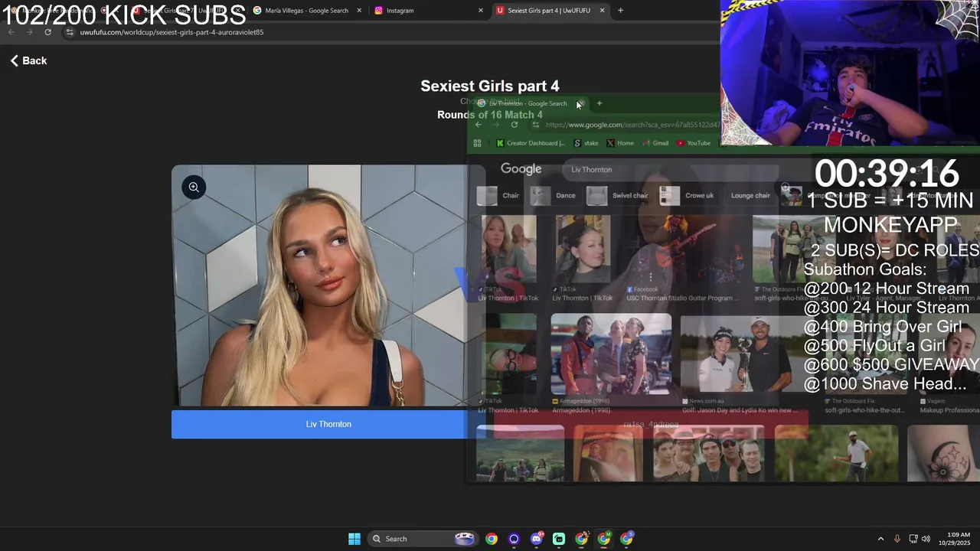Select the Dance image filter chip

click(x=554, y=195)
